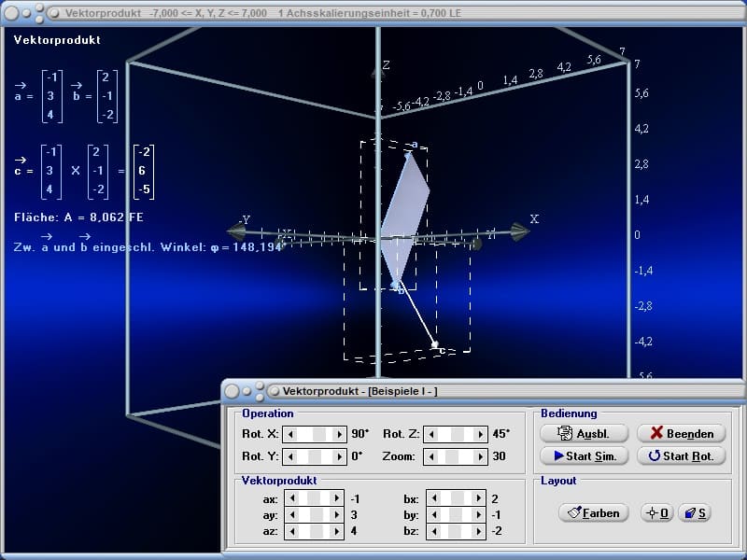Click the -Y axis label
The image size is (747, 560).
click(x=245, y=219)
